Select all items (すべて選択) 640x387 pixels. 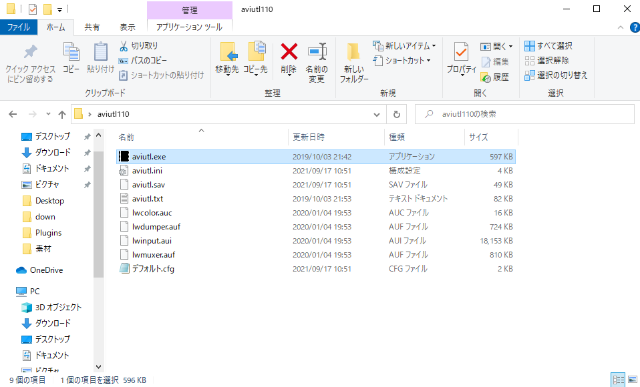coord(548,46)
